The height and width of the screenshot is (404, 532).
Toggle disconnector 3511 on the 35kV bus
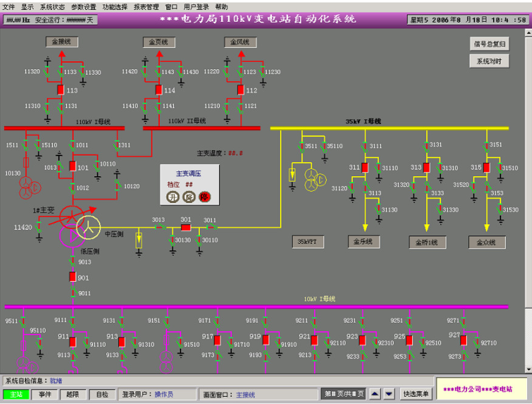point(302,146)
